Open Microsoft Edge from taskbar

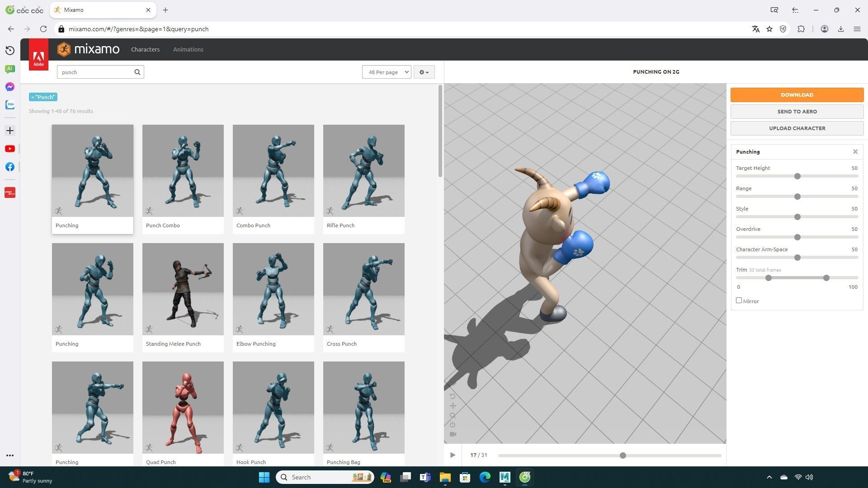[485, 477]
